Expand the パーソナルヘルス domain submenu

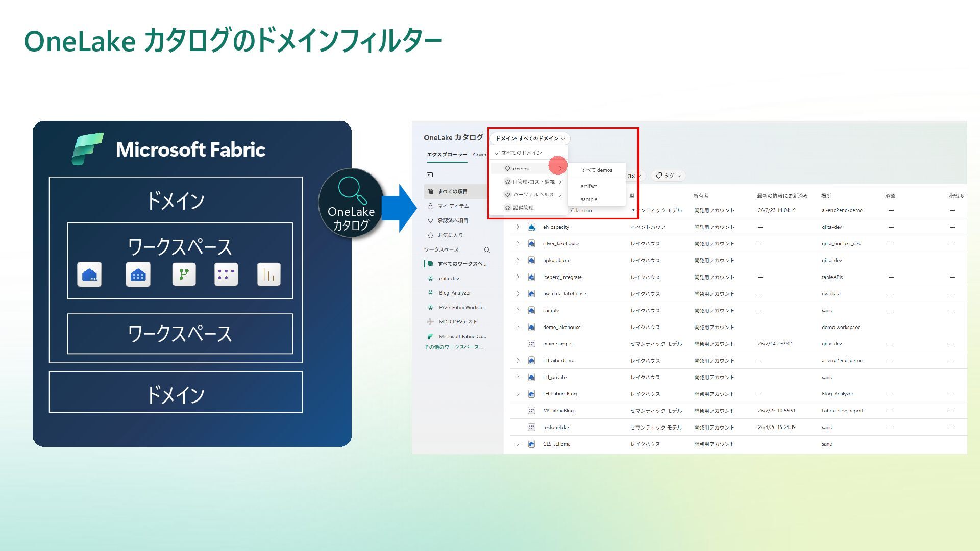point(560,195)
